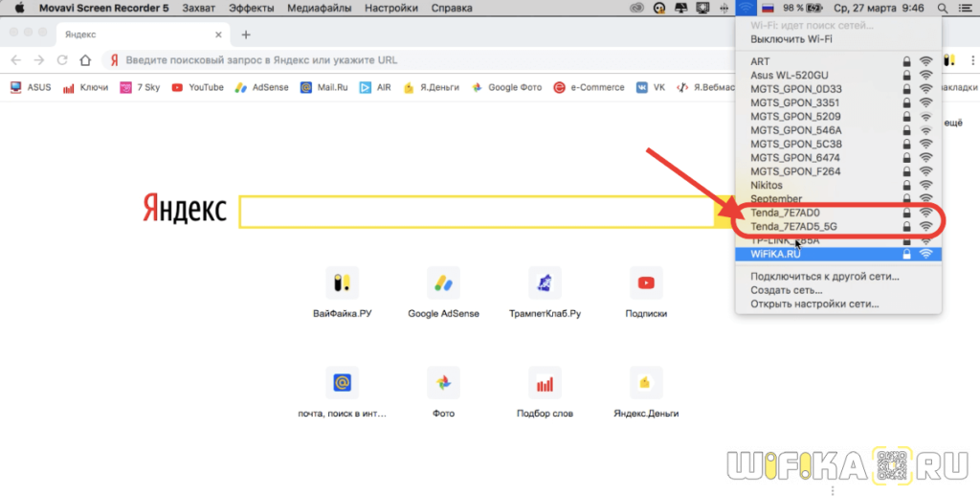Close the Яндекс browser tab
The width and height of the screenshot is (980, 496).
point(218,35)
